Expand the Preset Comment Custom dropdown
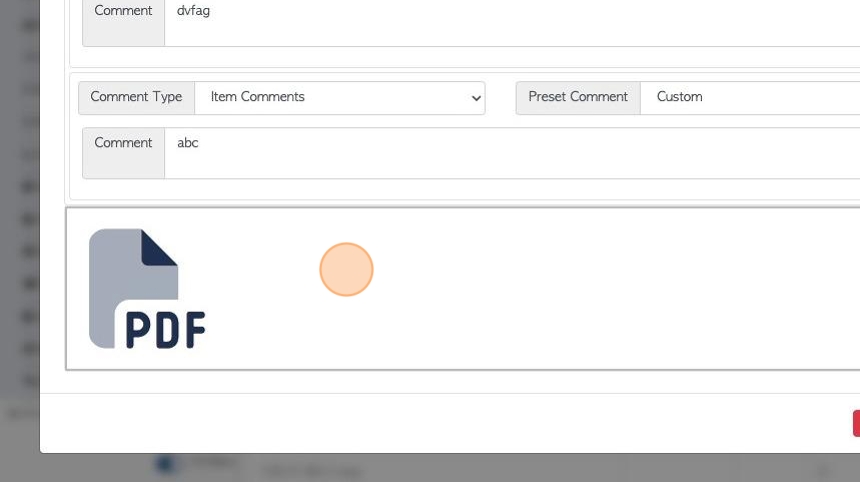The width and height of the screenshot is (860, 482). click(750, 98)
